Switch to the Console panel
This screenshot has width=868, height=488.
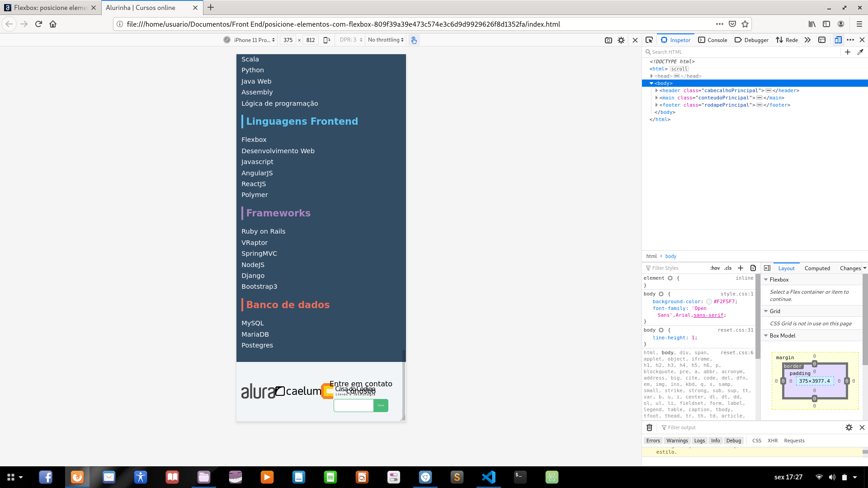(713, 41)
